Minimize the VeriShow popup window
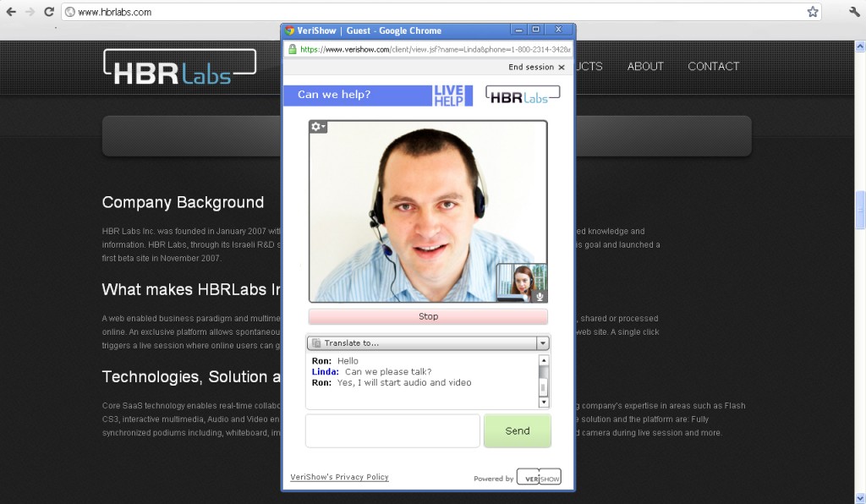 518,30
